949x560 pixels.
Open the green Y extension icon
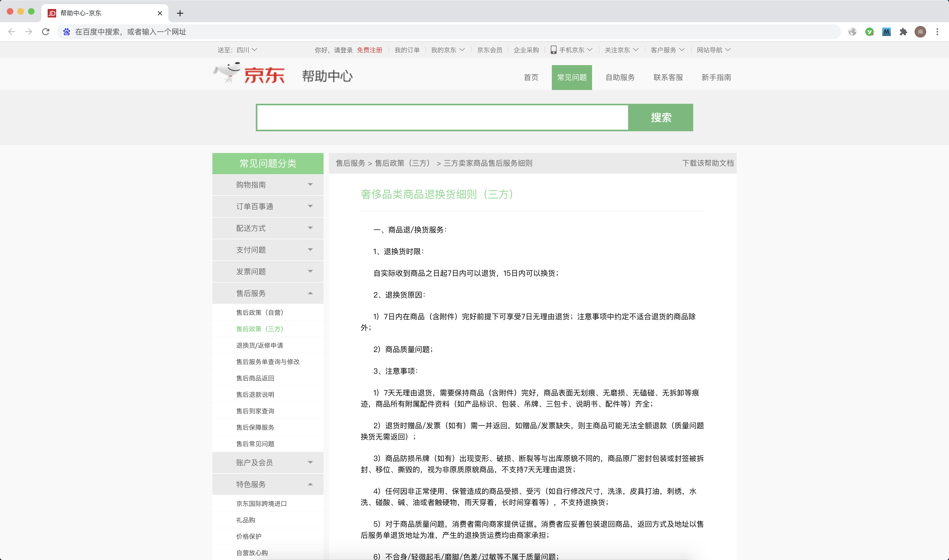coord(869,32)
